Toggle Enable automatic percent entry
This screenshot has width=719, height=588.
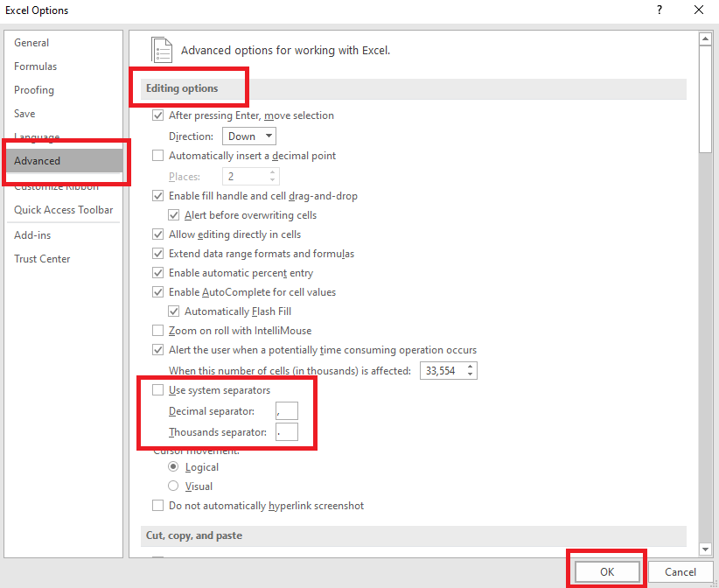click(x=157, y=273)
